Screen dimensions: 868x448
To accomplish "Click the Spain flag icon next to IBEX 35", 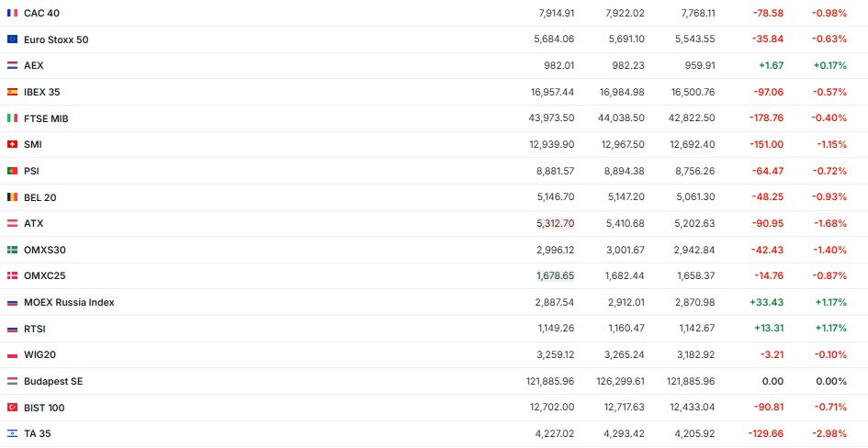I will point(12,92).
